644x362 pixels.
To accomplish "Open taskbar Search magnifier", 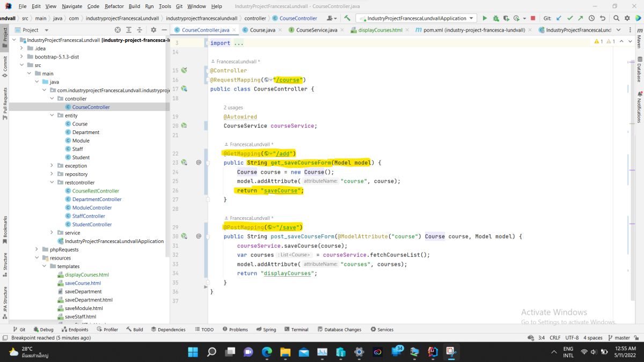I will point(211,352).
